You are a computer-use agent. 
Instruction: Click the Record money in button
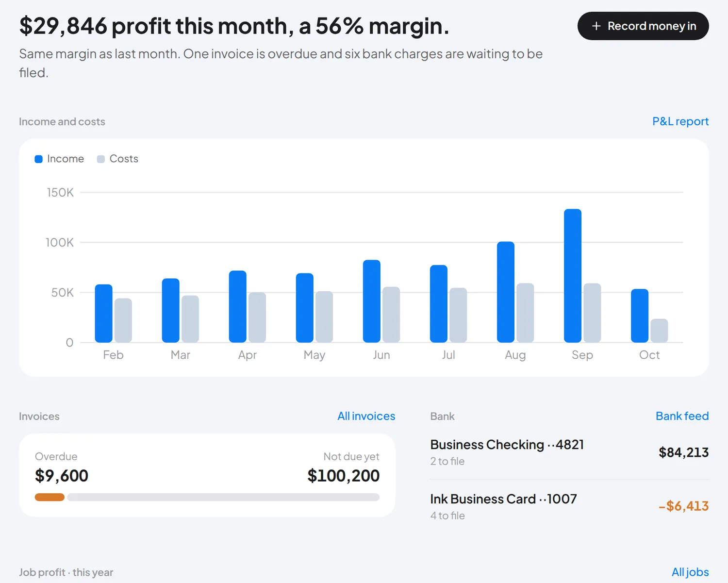coord(643,26)
